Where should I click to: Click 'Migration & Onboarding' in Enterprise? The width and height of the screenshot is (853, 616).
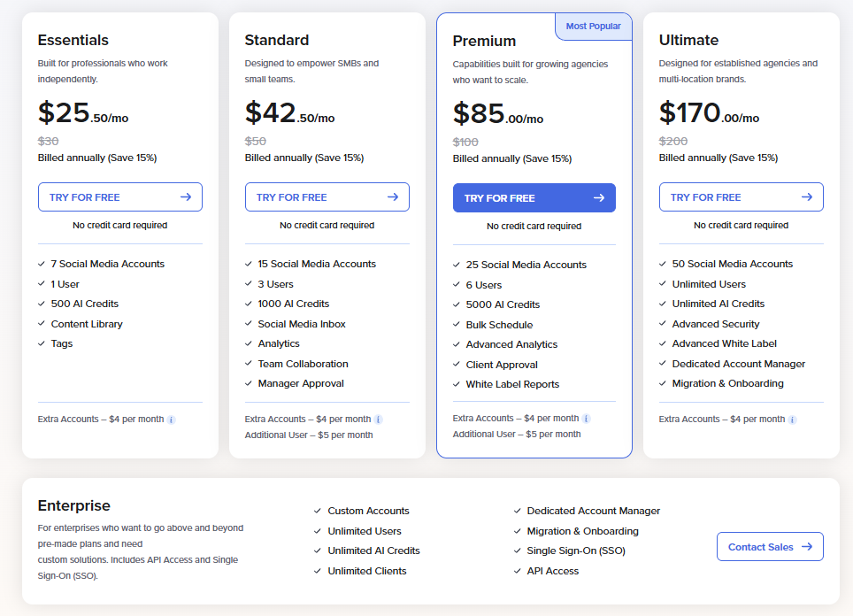point(582,531)
